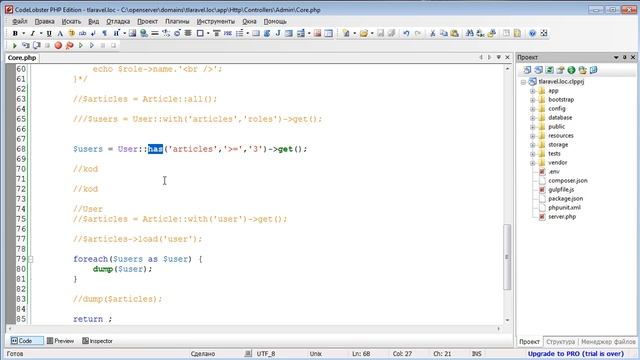Start debugging with the green run arrow
The image size is (640, 360).
tap(15, 45)
